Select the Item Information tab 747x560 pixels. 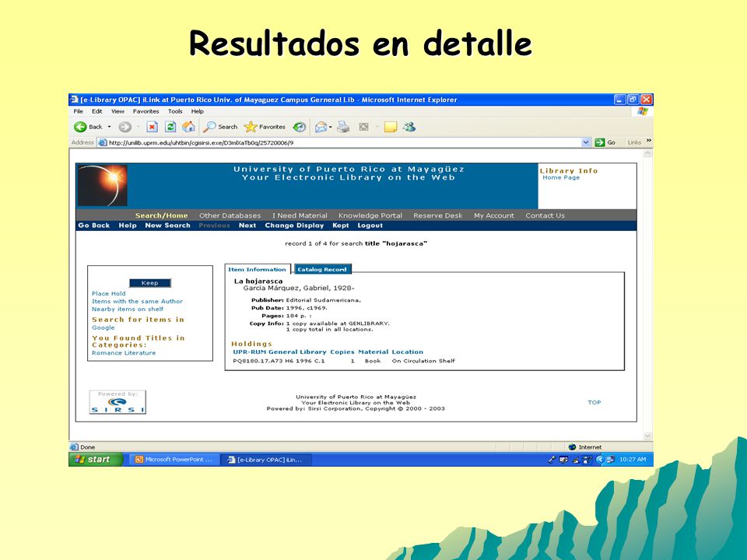pyautogui.click(x=258, y=269)
